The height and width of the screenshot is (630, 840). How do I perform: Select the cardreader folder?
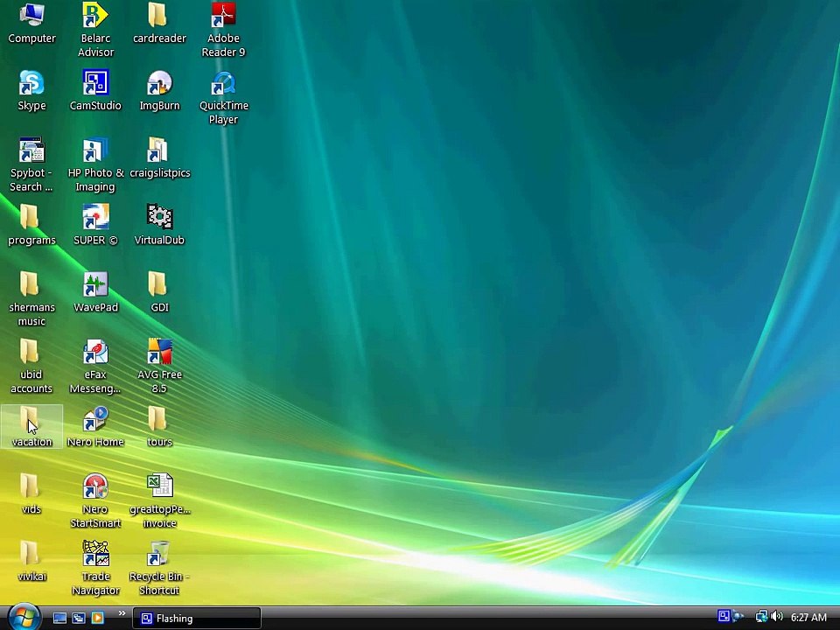click(159, 24)
